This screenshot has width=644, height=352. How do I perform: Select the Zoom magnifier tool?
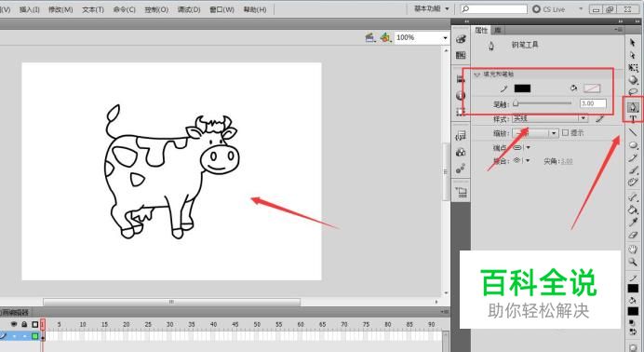[x=633, y=262]
